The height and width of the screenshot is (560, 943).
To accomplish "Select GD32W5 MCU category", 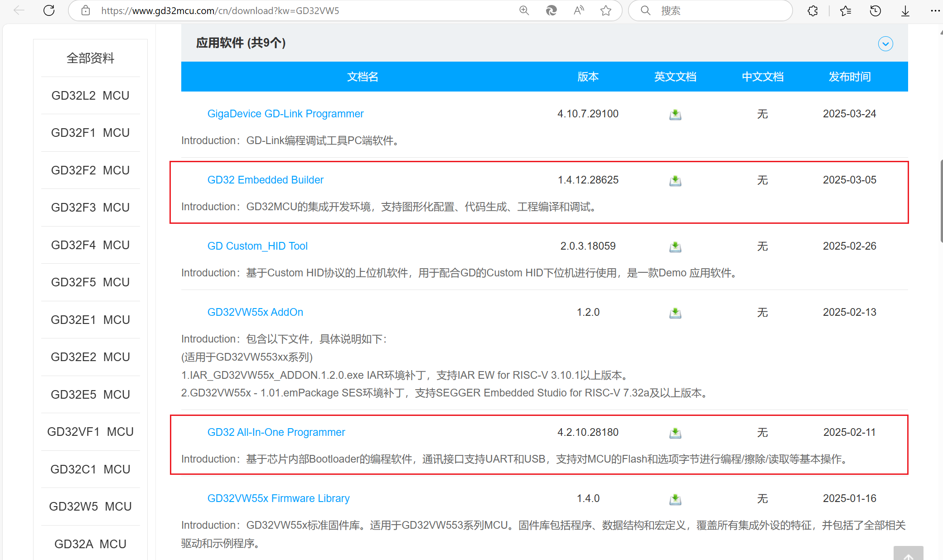I will coord(91,507).
